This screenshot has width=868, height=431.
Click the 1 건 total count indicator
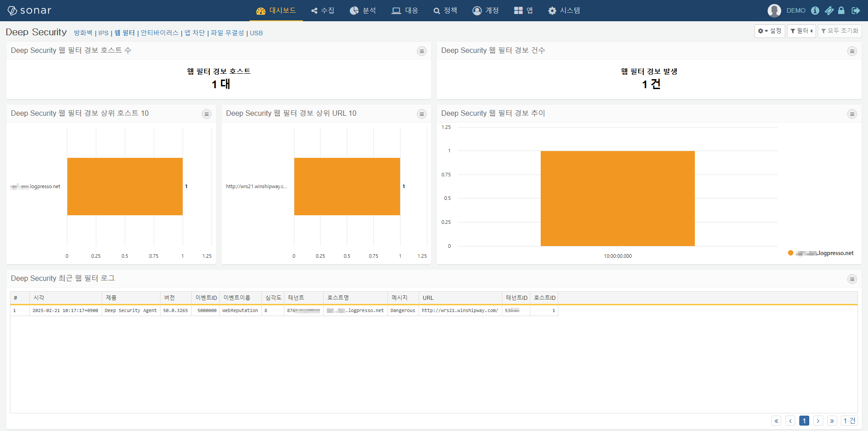click(x=849, y=421)
